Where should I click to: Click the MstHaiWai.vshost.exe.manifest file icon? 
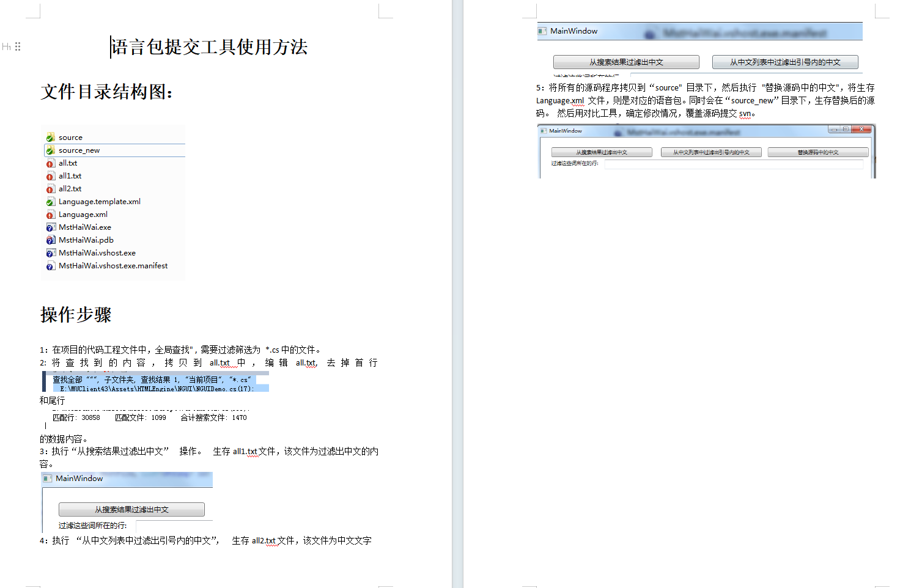point(51,266)
